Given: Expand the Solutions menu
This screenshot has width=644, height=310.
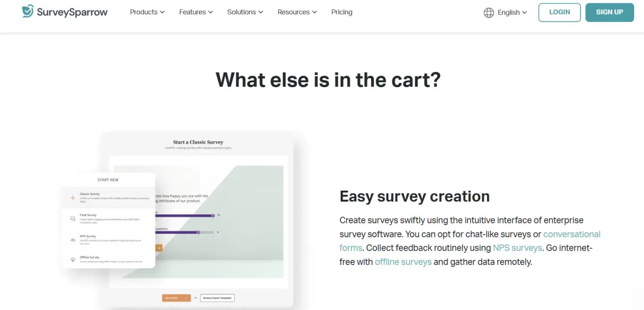Looking at the screenshot, I should [245, 12].
